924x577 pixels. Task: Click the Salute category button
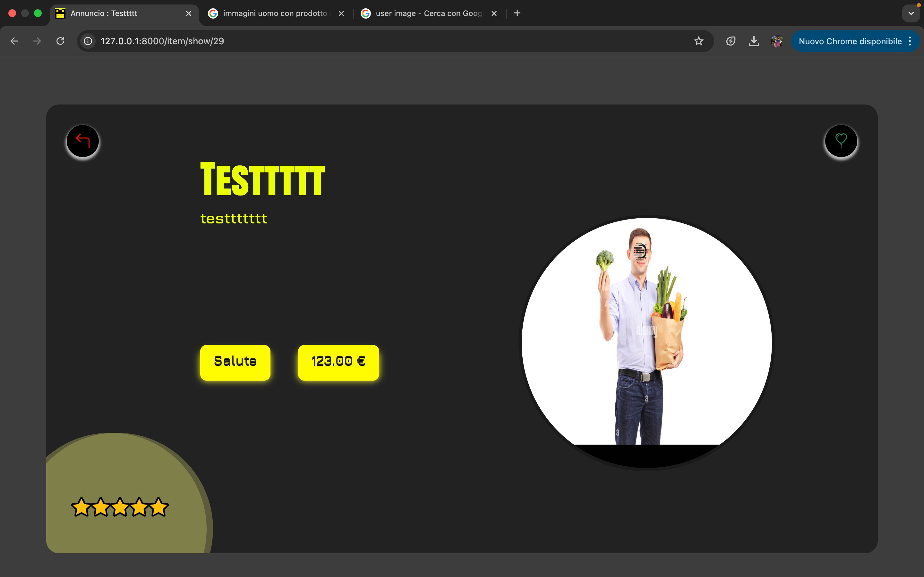tap(235, 362)
